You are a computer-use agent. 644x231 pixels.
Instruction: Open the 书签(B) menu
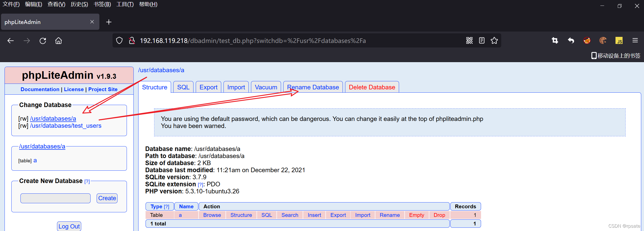(102, 4)
